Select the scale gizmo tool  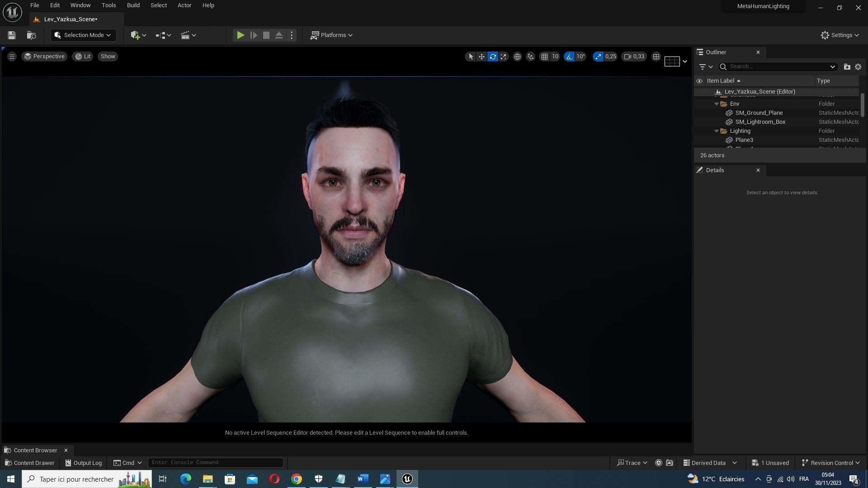point(504,56)
